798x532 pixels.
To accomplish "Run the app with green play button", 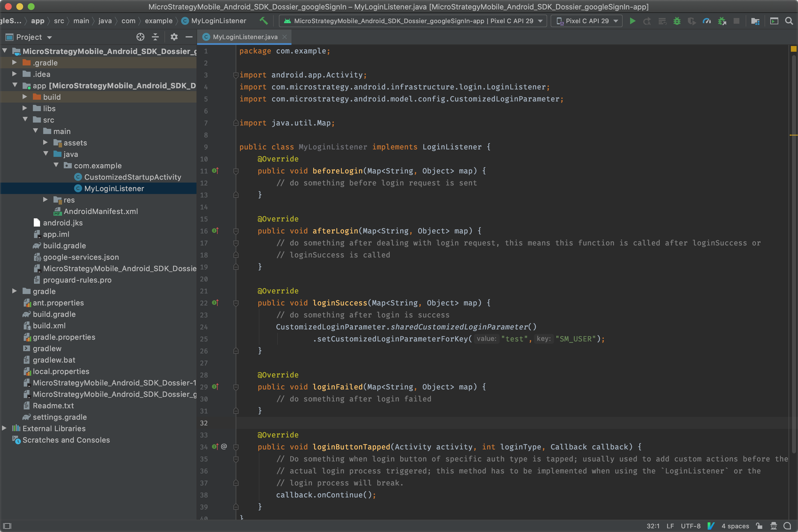I will coord(632,21).
